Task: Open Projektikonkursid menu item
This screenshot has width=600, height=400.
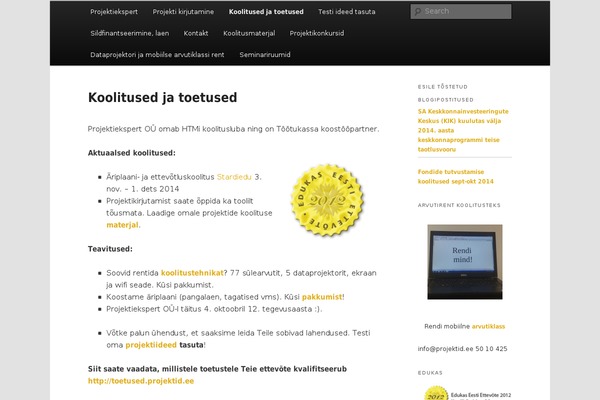Action: coord(317,33)
